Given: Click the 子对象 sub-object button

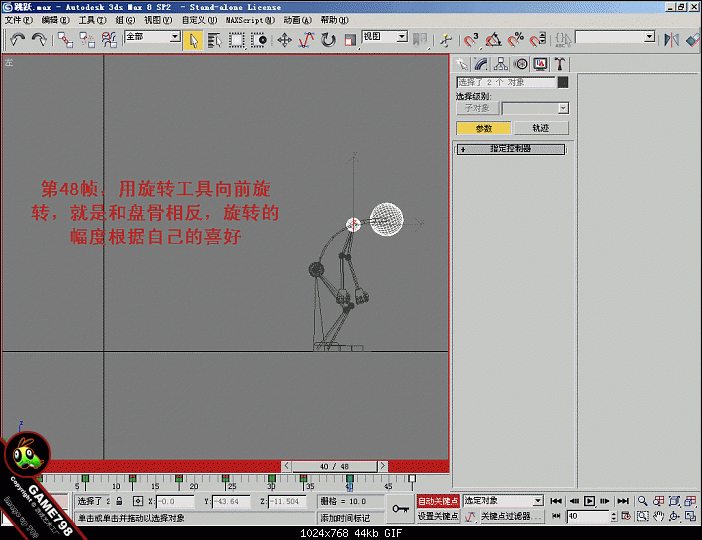Looking at the screenshot, I should tap(477, 108).
